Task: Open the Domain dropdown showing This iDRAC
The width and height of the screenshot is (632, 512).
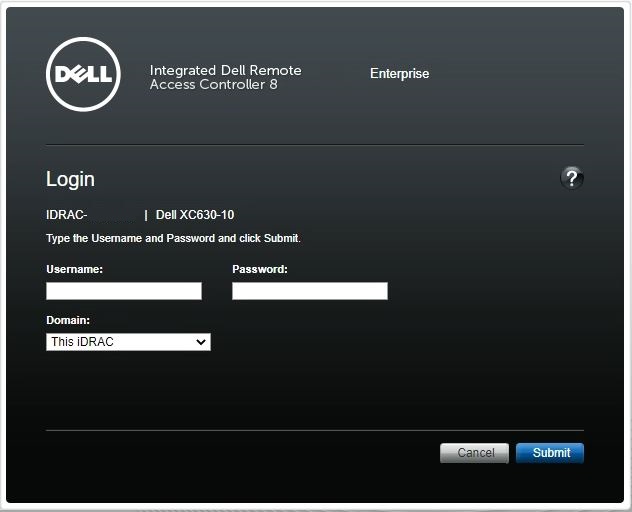Action: coord(120,342)
